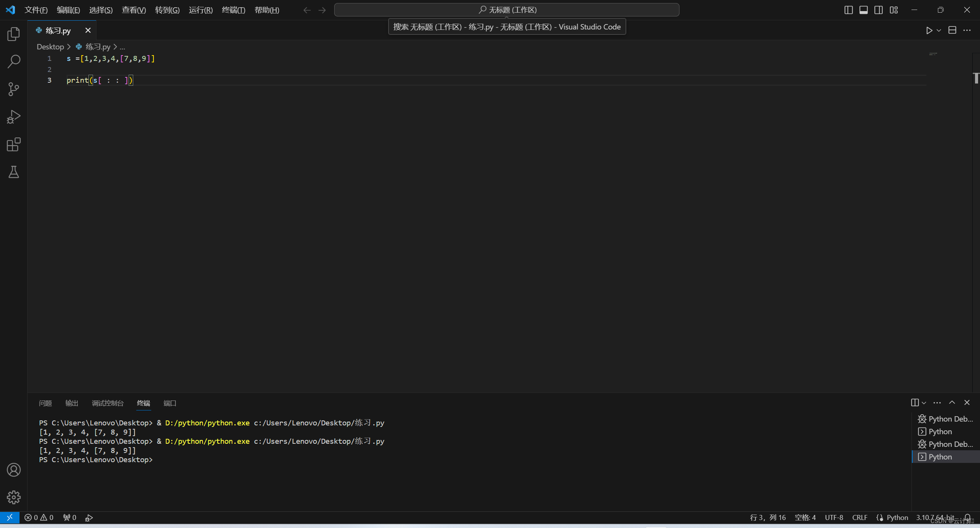Open the Extensions view
The image size is (980, 528).
point(13,144)
